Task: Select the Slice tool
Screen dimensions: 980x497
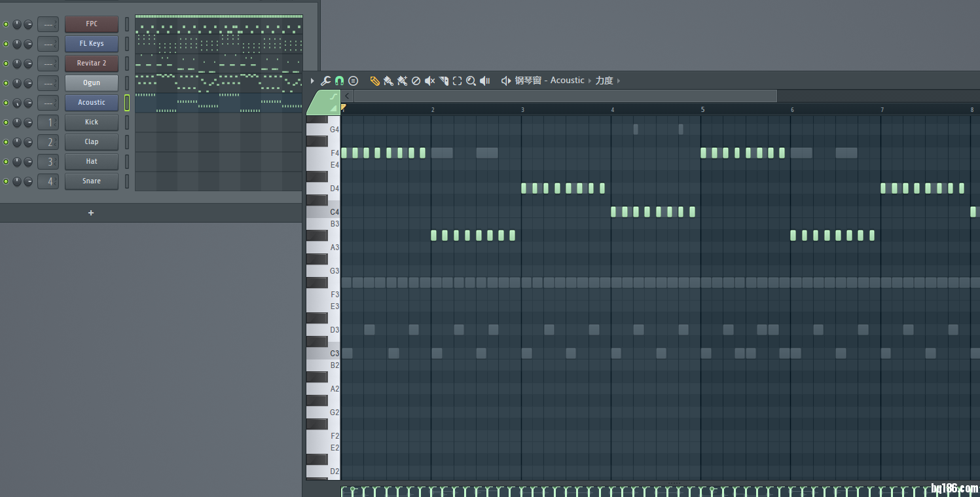Action: pyautogui.click(x=444, y=81)
